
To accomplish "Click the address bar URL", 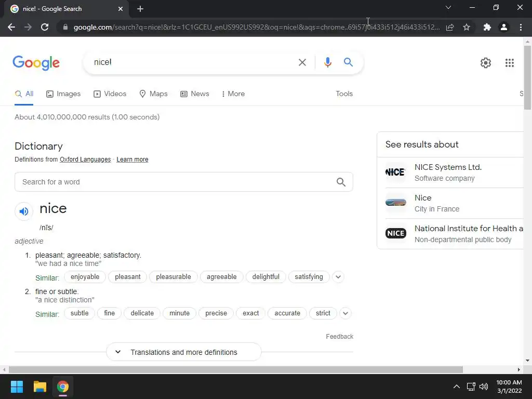I will pos(257,27).
